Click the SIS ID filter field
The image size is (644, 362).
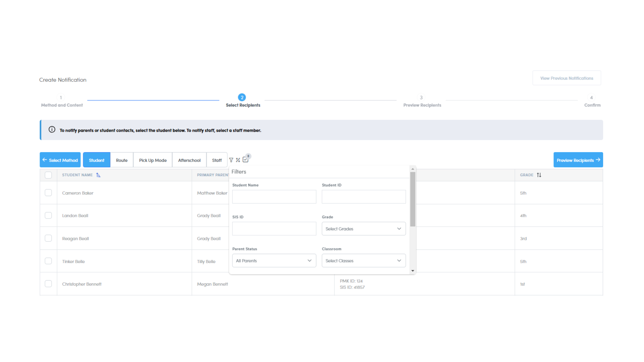[274, 229]
